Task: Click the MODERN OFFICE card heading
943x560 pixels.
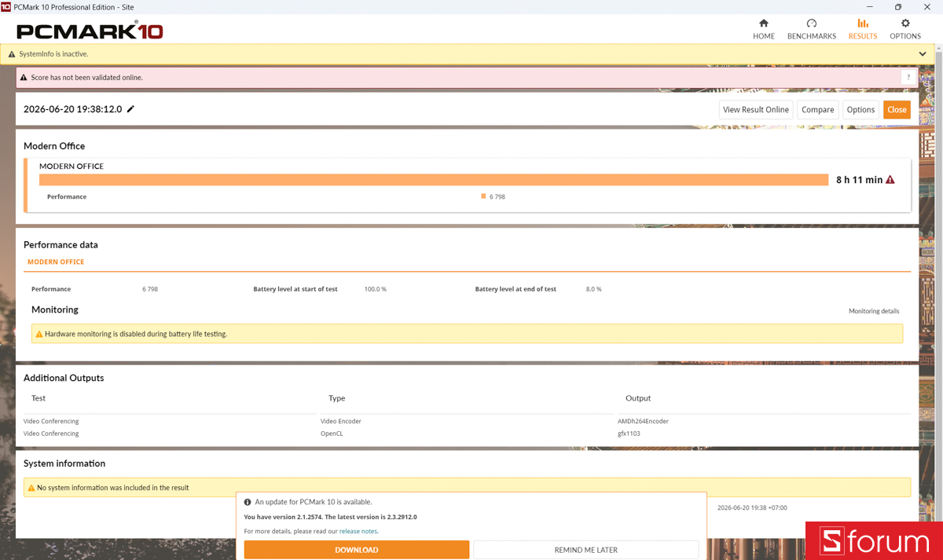Action: tap(72, 167)
